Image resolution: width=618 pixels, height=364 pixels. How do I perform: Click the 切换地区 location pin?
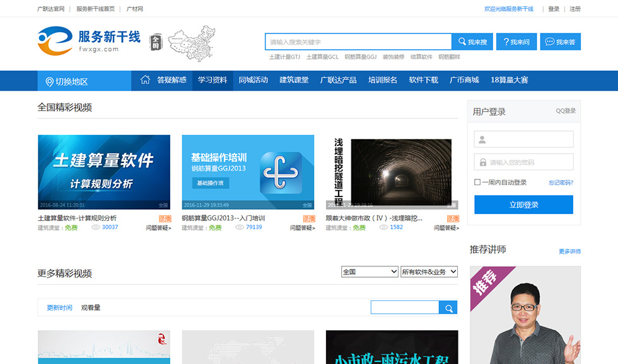[x=50, y=82]
